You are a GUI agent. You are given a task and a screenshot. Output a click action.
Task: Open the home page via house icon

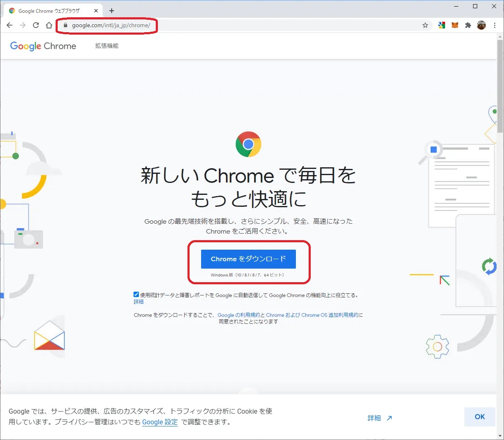49,25
